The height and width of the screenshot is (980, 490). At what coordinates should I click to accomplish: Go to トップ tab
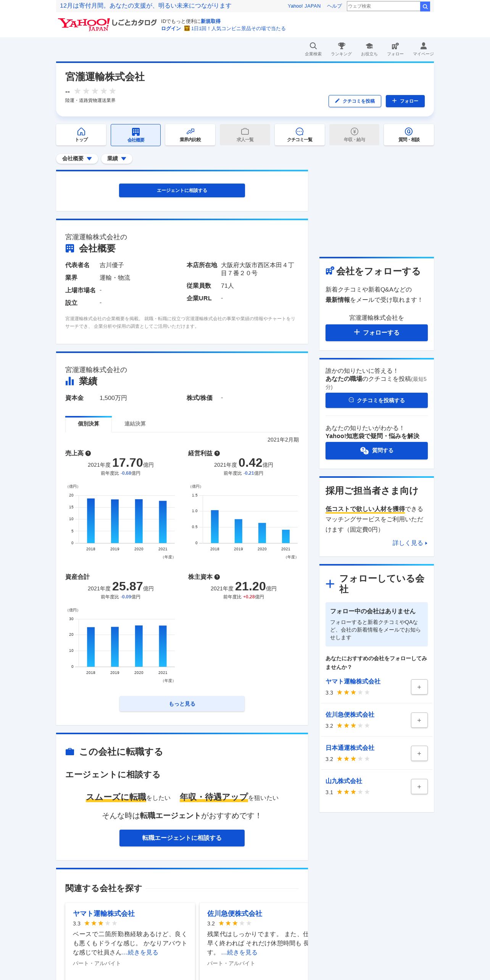pos(81,135)
